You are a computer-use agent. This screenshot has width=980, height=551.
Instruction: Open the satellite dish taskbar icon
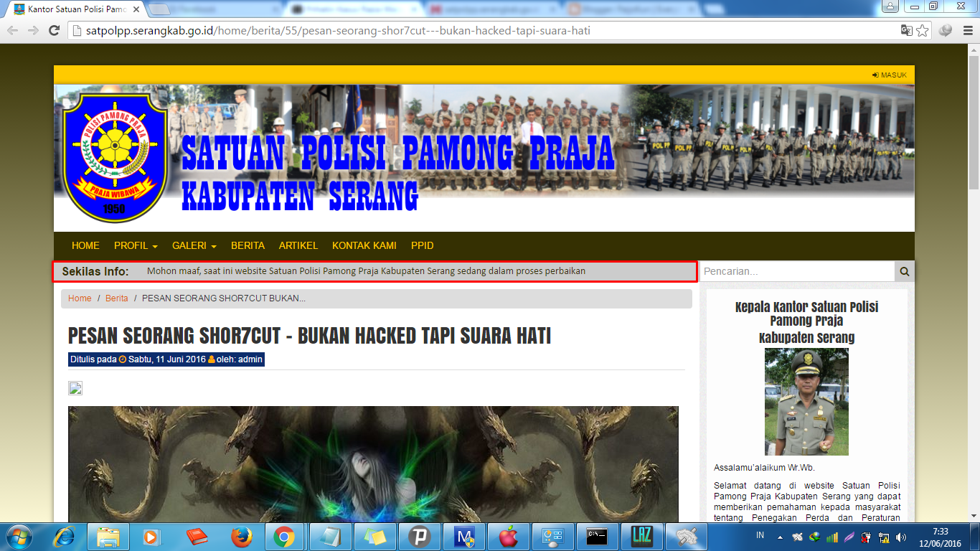coord(686,537)
